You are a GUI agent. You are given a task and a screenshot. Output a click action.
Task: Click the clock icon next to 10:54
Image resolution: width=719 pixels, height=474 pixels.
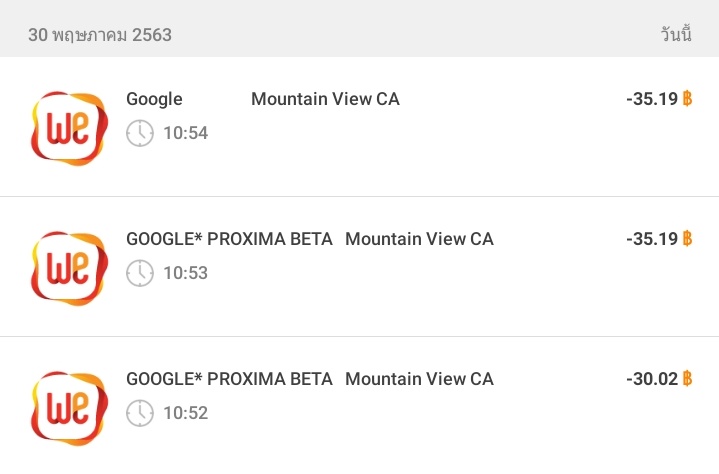point(140,133)
